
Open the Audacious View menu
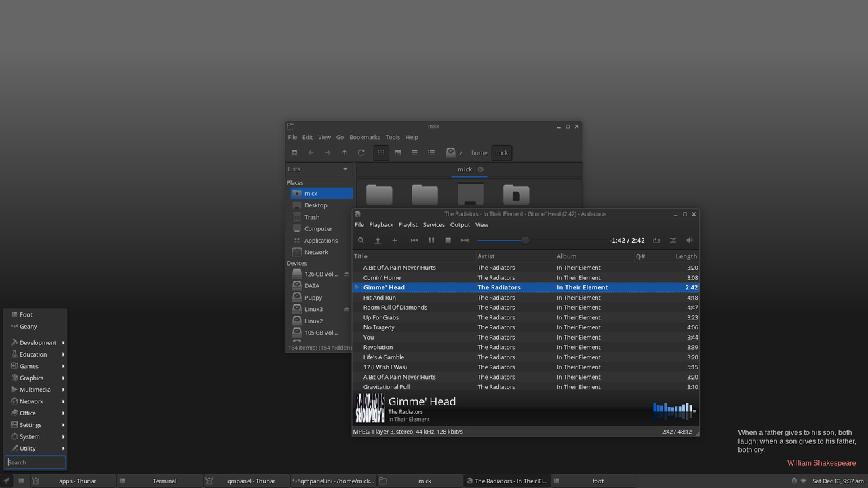pyautogui.click(x=481, y=224)
